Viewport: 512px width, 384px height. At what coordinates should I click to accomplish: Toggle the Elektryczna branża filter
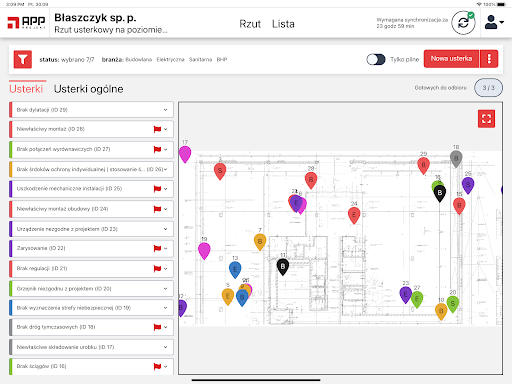point(170,60)
